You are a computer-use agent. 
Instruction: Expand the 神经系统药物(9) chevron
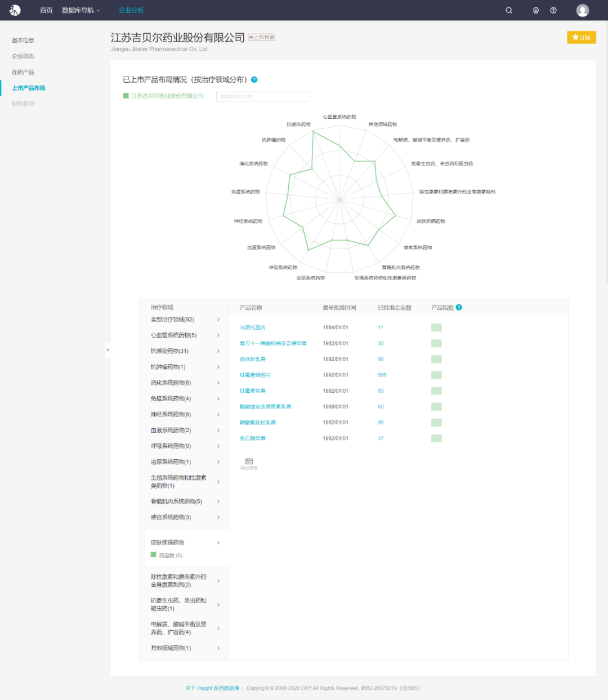(x=218, y=414)
